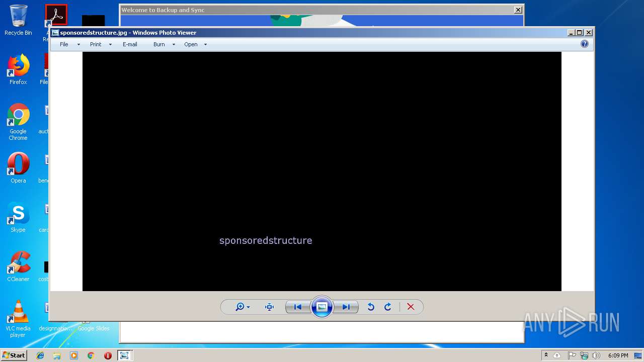The image size is (644, 362).
Task: Select the Recycle Bin desktop icon
Action: [x=18, y=20]
